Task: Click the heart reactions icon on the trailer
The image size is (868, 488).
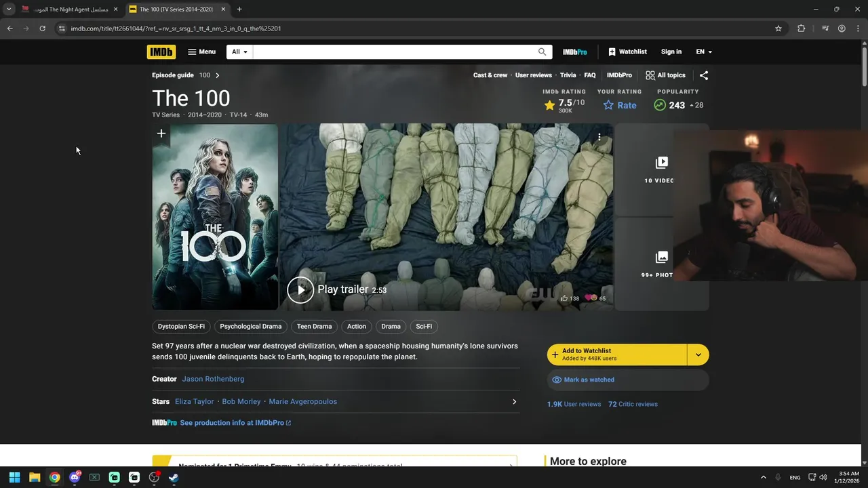Action: 591,298
